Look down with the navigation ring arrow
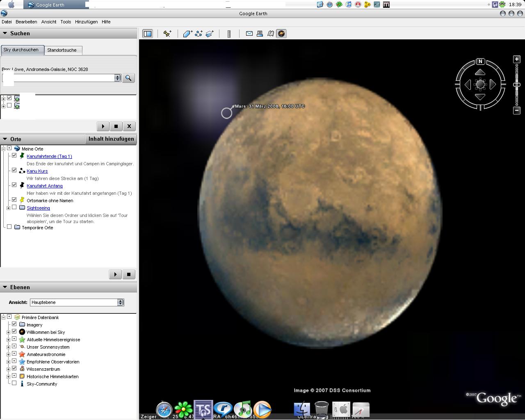Viewport: 525px width, 420px height. coord(480,97)
